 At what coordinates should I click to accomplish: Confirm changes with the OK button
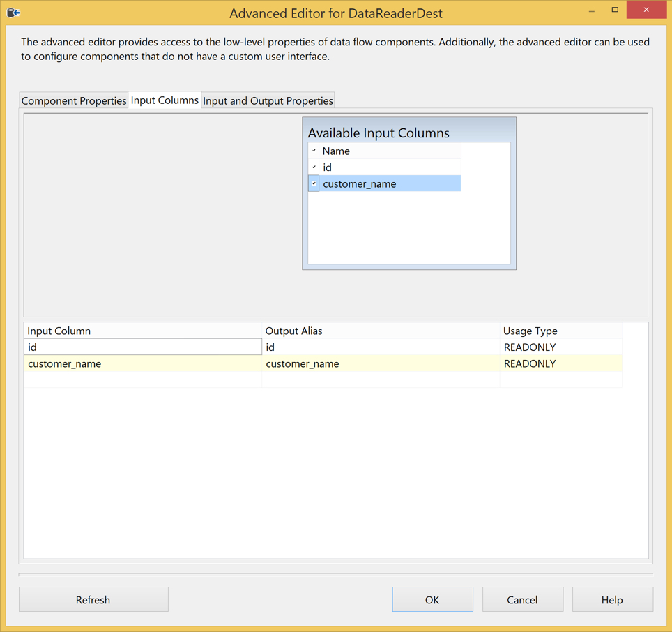pos(432,599)
